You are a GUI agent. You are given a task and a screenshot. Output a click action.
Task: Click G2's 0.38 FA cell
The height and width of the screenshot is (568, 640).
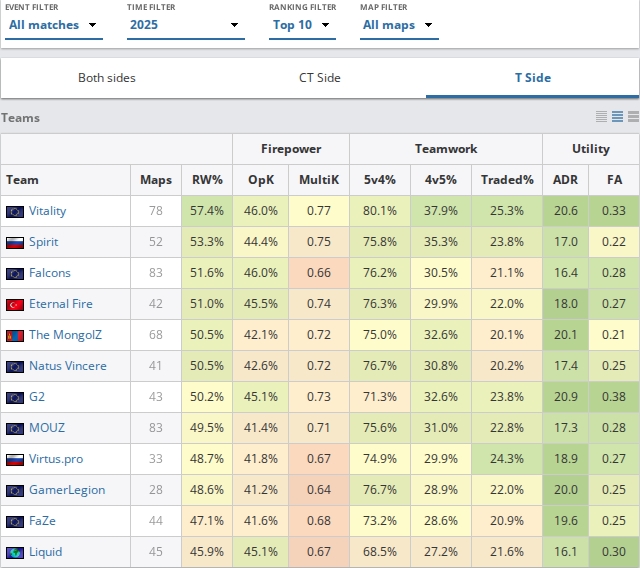pyautogui.click(x=614, y=397)
